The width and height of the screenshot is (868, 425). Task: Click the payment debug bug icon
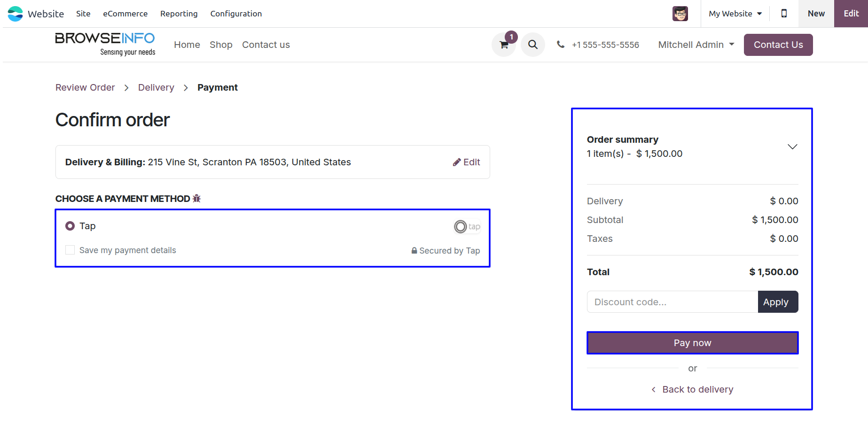point(197,199)
